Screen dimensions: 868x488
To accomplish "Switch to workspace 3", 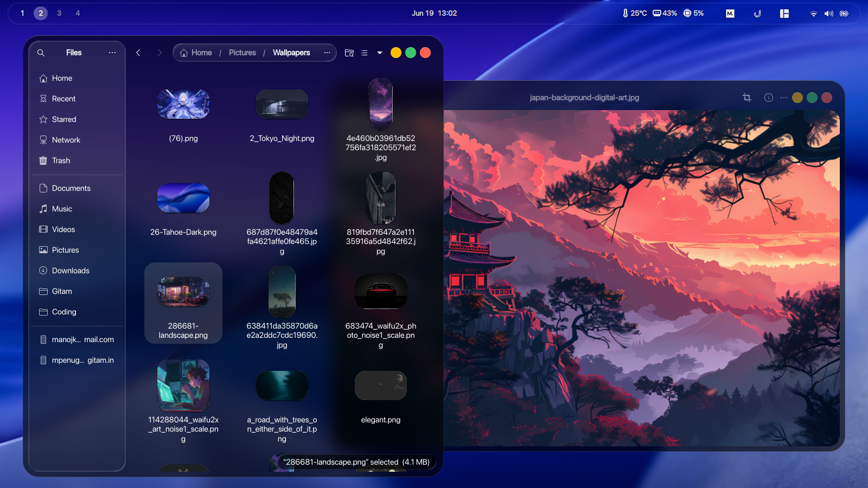I will (59, 13).
